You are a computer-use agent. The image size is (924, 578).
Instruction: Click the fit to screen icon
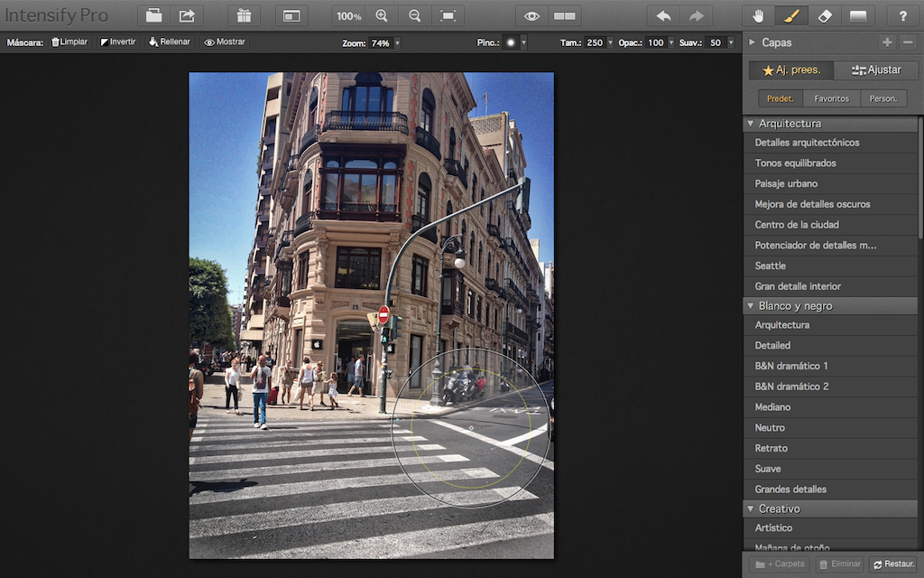click(x=448, y=16)
